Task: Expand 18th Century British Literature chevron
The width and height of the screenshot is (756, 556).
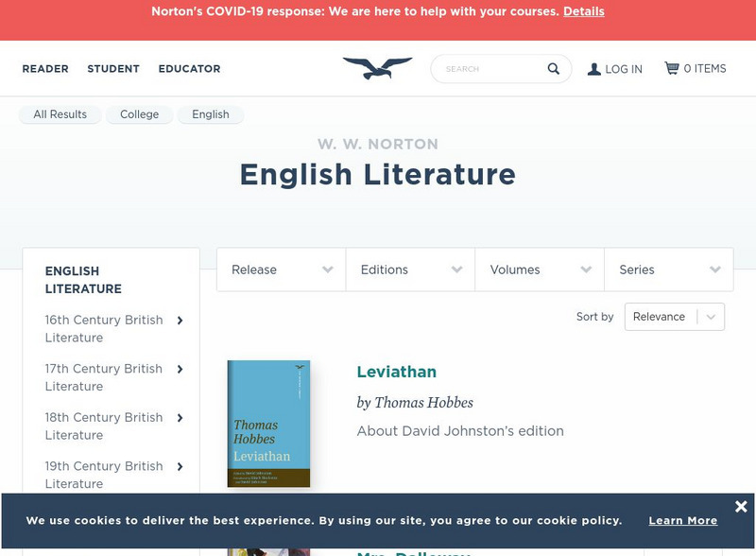Action: [x=180, y=418]
